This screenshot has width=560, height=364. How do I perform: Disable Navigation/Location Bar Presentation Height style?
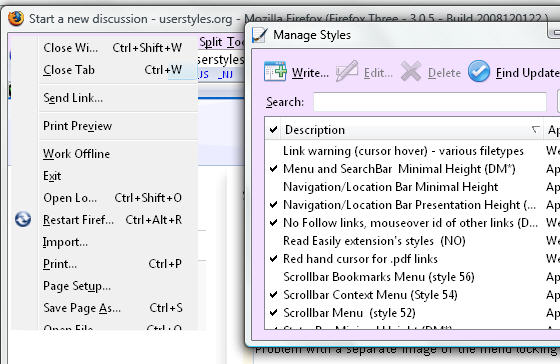click(274, 205)
